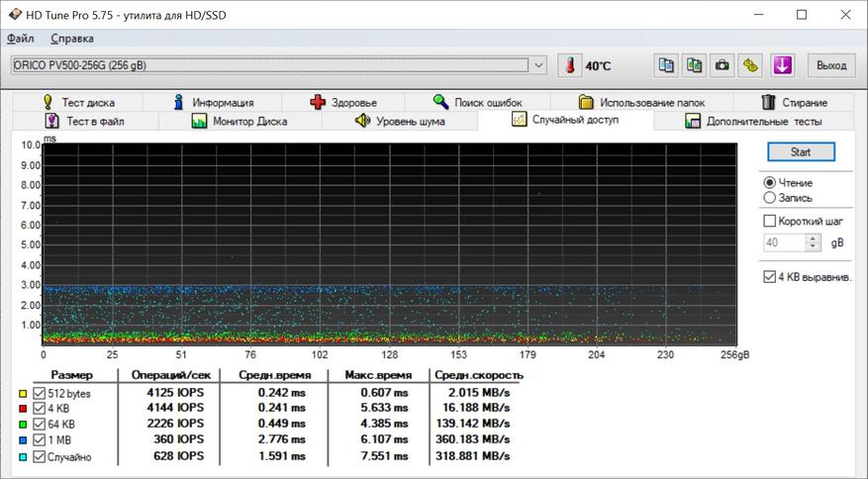Click the red 4 KB color swatch
This screenshot has height=479, width=868.
[23, 409]
